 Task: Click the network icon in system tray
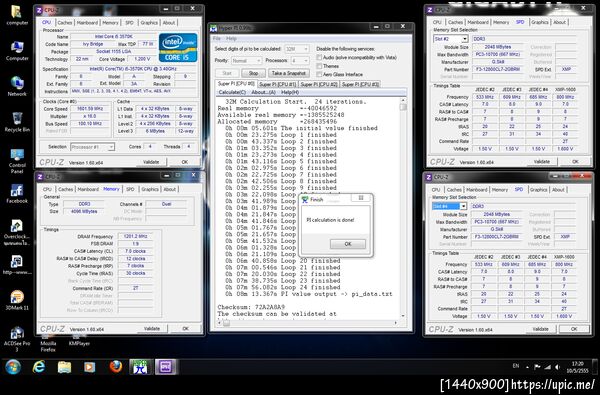(x=548, y=367)
